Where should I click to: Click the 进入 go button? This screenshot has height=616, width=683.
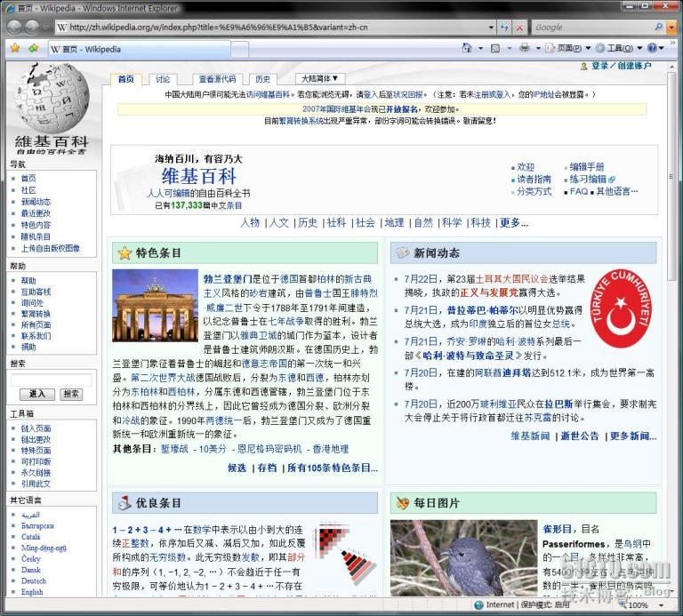[37, 394]
